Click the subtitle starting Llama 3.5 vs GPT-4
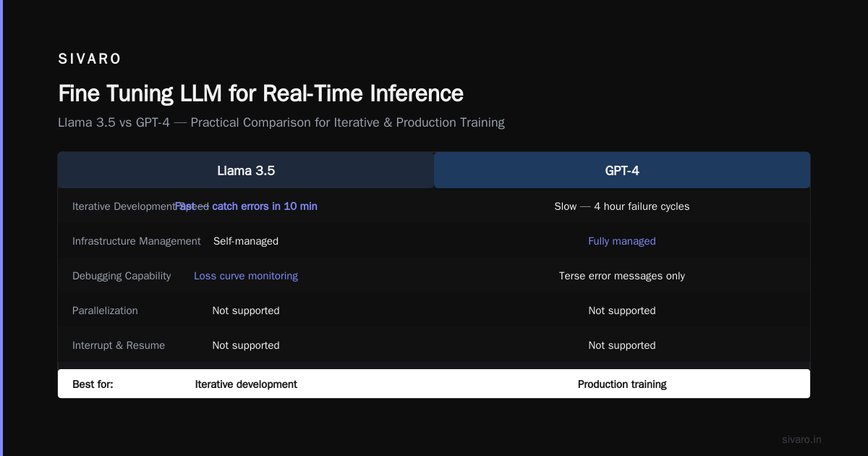The height and width of the screenshot is (456, 868). [x=281, y=122]
